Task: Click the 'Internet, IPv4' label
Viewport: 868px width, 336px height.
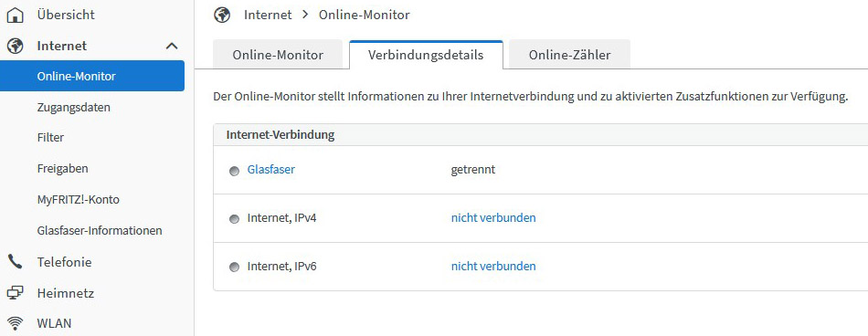Action: pyautogui.click(x=281, y=218)
